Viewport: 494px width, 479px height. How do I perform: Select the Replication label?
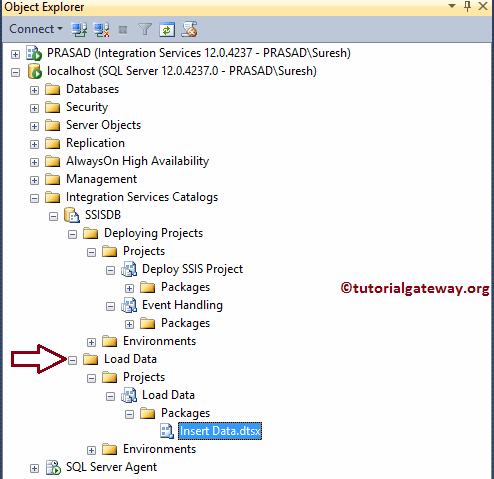pyautogui.click(x=95, y=143)
